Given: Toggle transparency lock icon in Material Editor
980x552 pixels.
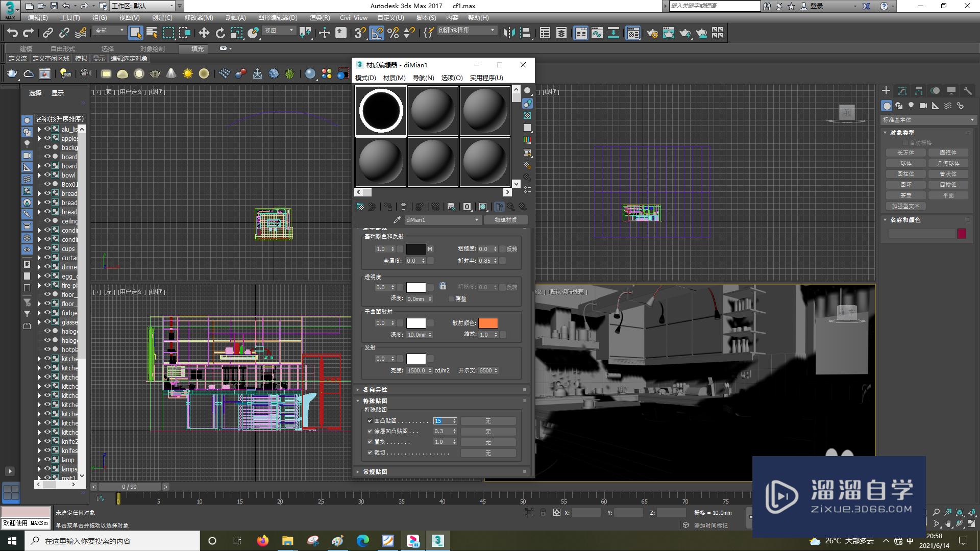Looking at the screenshot, I should [443, 286].
